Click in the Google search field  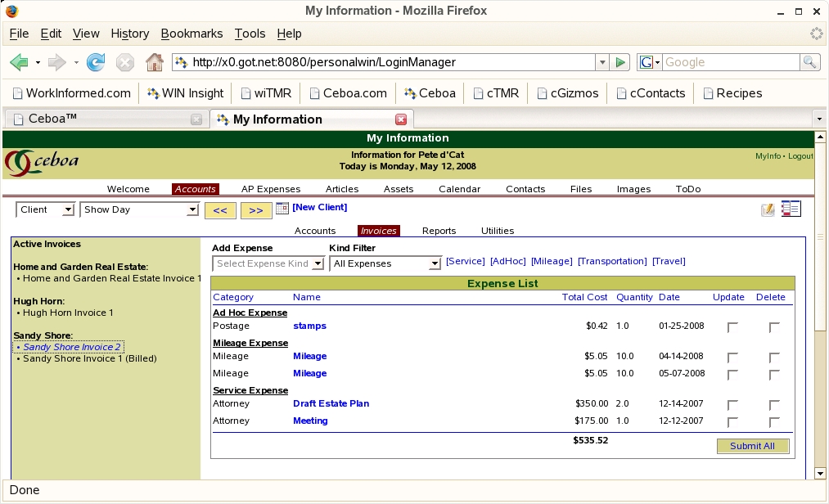[730, 62]
